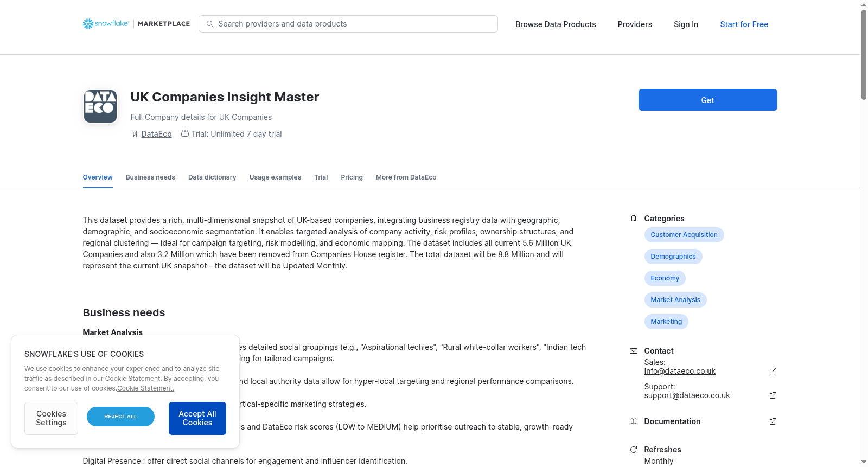Screen dimensions: 868x467
Task: Switch to the Trial tab
Action: pos(321,177)
